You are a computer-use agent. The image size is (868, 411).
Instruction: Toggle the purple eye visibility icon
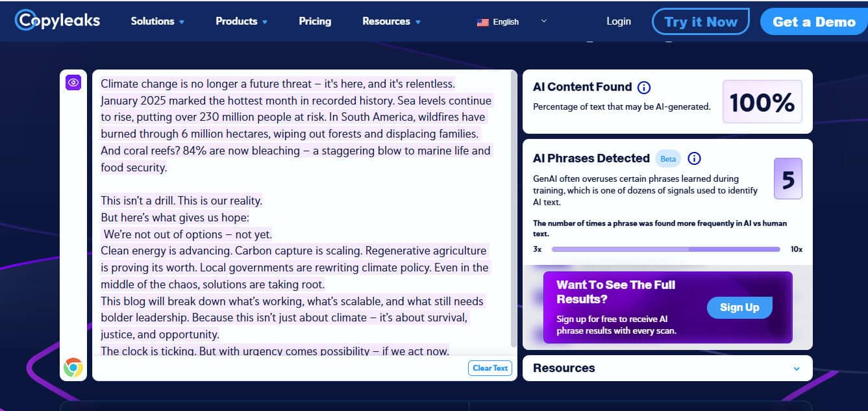(73, 82)
